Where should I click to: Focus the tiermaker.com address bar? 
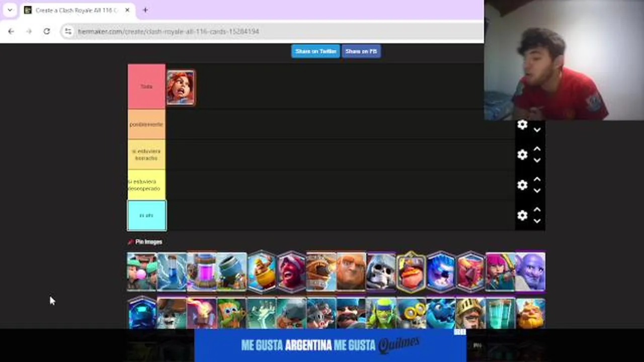(272, 31)
